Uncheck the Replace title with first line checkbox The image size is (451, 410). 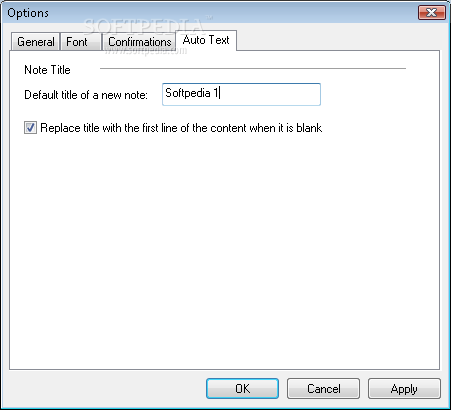point(30,128)
